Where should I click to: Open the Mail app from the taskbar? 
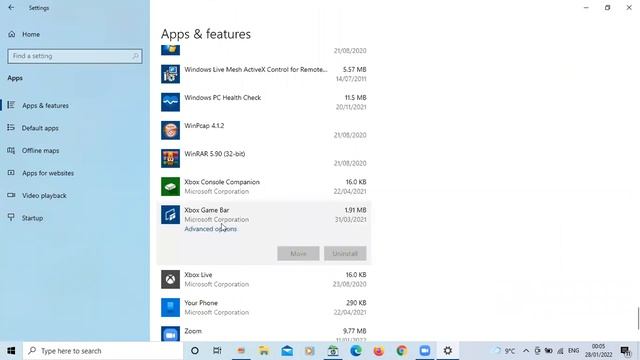(x=287, y=351)
